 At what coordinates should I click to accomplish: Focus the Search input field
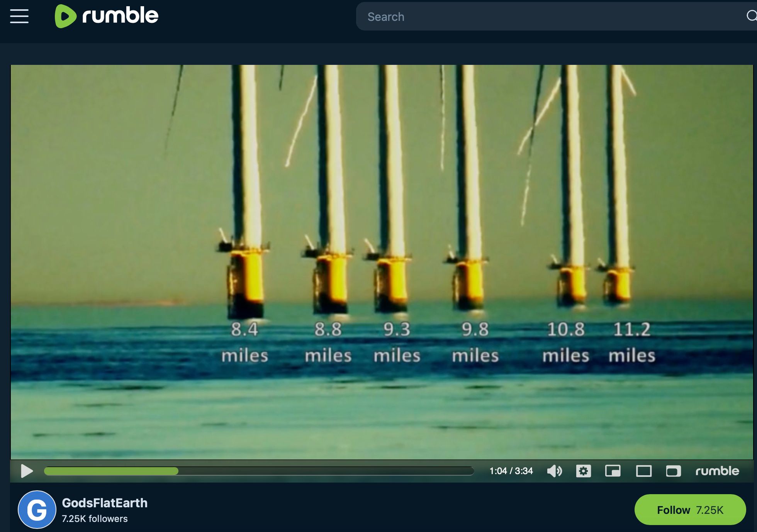[x=541, y=17]
